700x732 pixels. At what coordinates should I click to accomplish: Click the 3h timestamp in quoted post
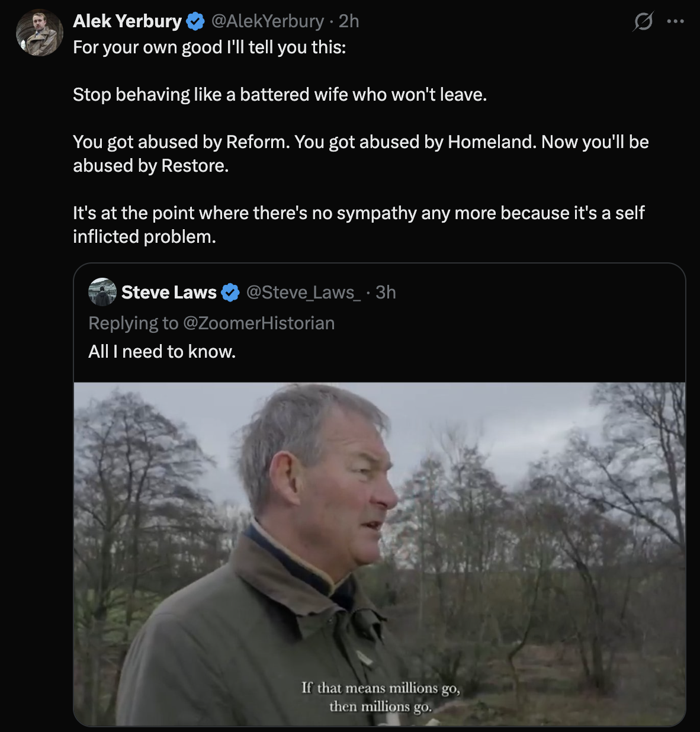click(x=386, y=292)
